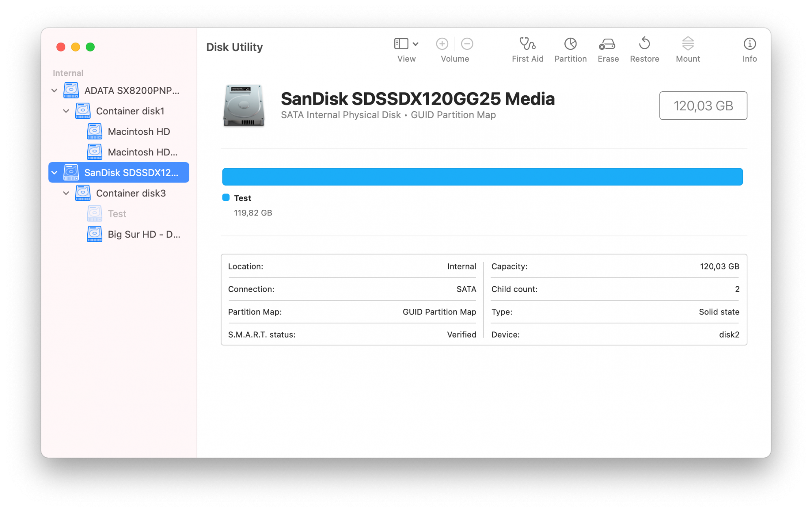This screenshot has width=812, height=512.
Task: Click the blue Test partition usage bar
Action: (x=482, y=177)
